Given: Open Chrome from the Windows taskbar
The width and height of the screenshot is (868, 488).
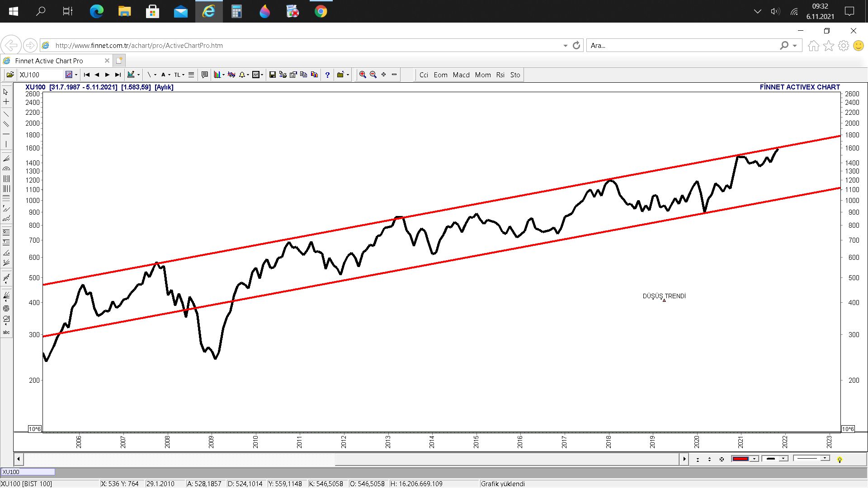Looking at the screenshot, I should tap(321, 11).
